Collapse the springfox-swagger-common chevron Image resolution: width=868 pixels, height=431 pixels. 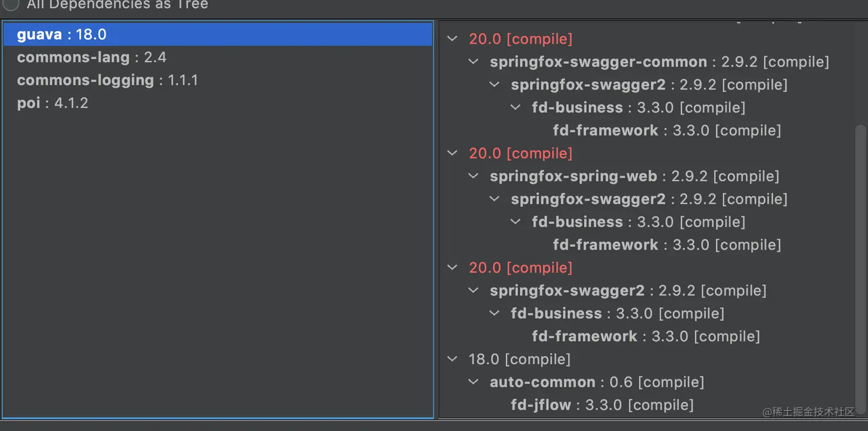click(x=474, y=61)
